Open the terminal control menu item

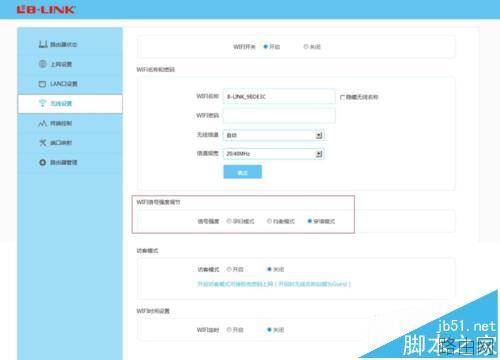pos(70,123)
